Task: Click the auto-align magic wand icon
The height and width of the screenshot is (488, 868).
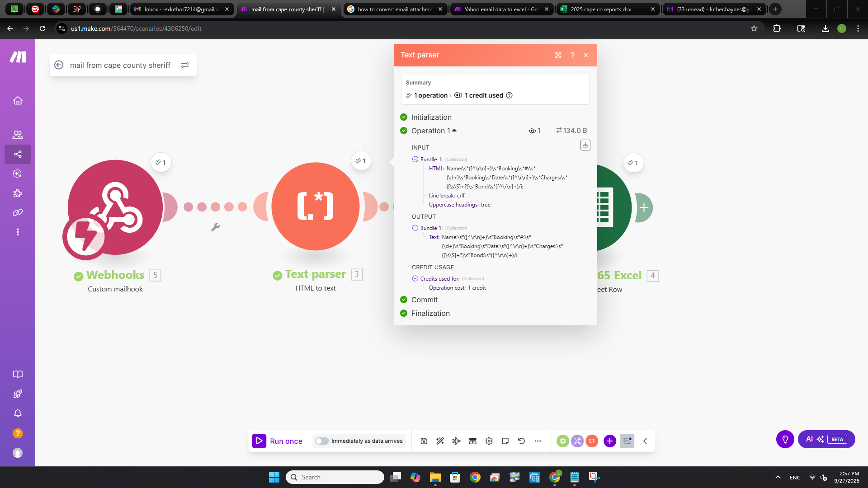Action: click(x=440, y=441)
